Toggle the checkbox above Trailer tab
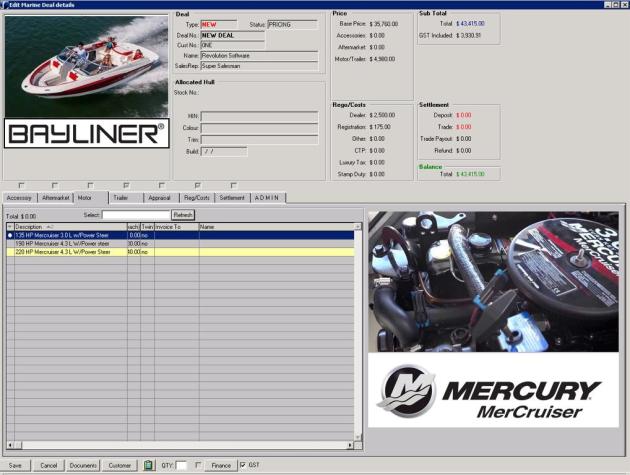This screenshot has width=630, height=475. pos(126,185)
